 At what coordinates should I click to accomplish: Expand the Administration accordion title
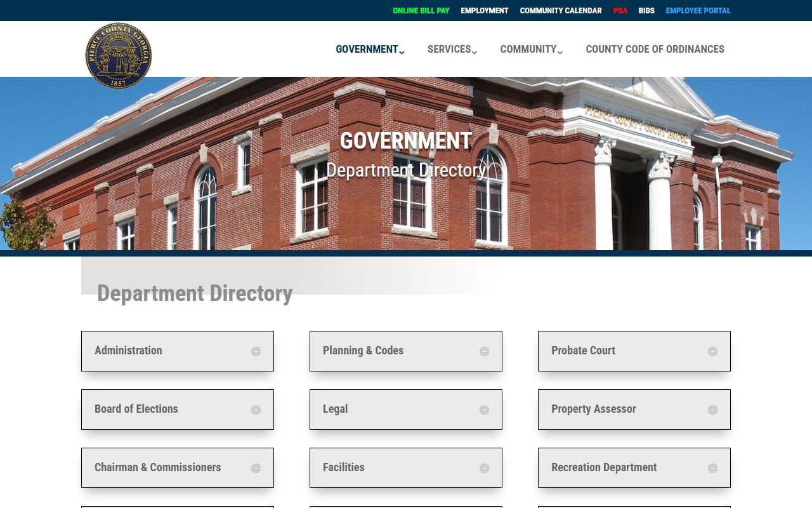coord(128,351)
